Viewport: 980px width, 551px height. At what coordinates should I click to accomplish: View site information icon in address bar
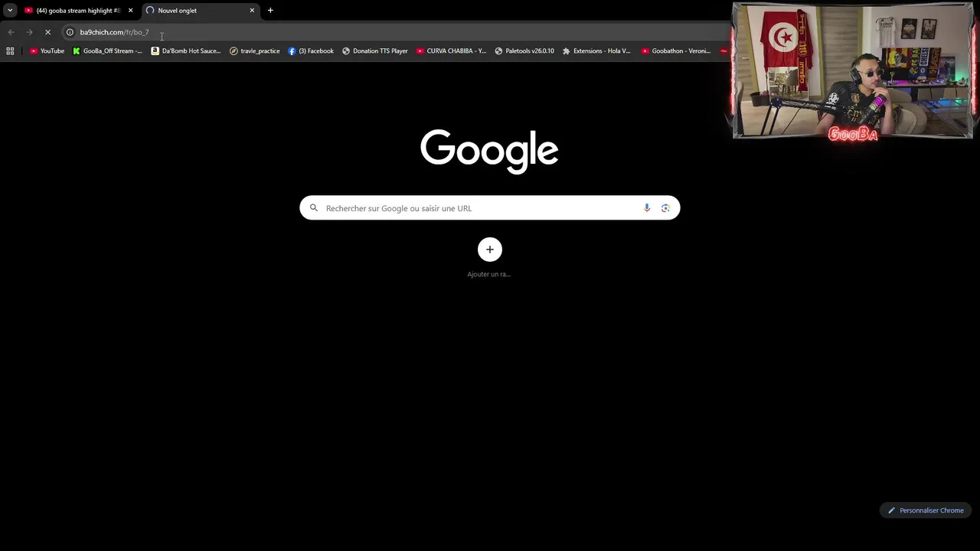pyautogui.click(x=70, y=32)
